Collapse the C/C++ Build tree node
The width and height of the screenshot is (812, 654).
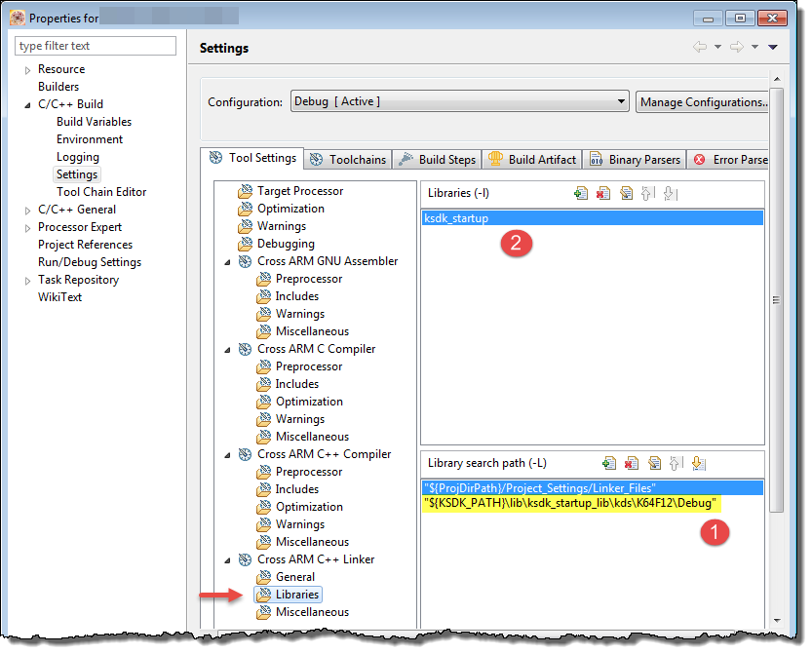[x=28, y=105]
